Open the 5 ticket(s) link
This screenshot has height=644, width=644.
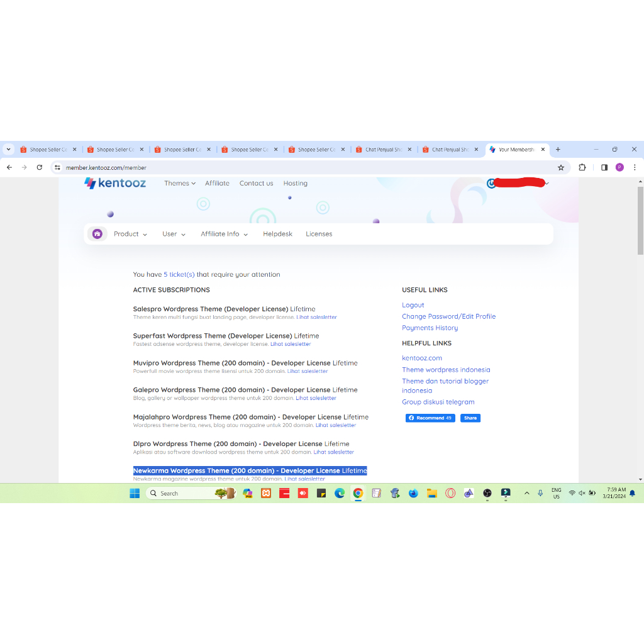179,274
